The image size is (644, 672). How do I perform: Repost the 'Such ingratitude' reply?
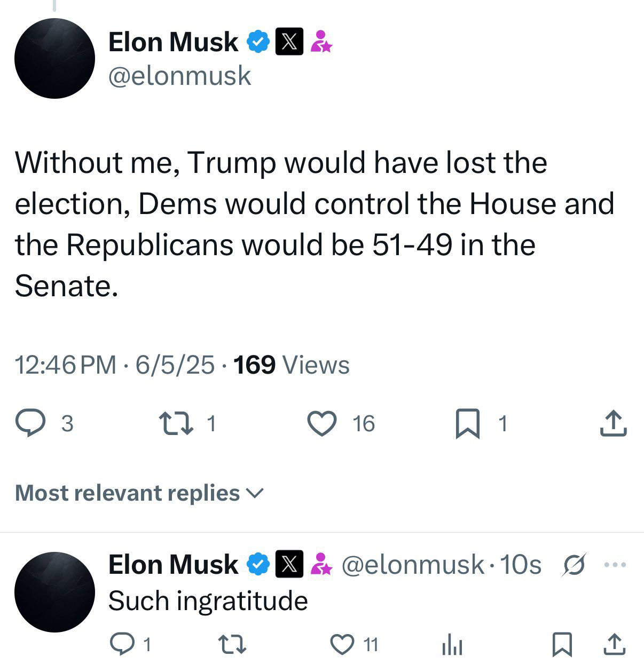[x=233, y=644]
